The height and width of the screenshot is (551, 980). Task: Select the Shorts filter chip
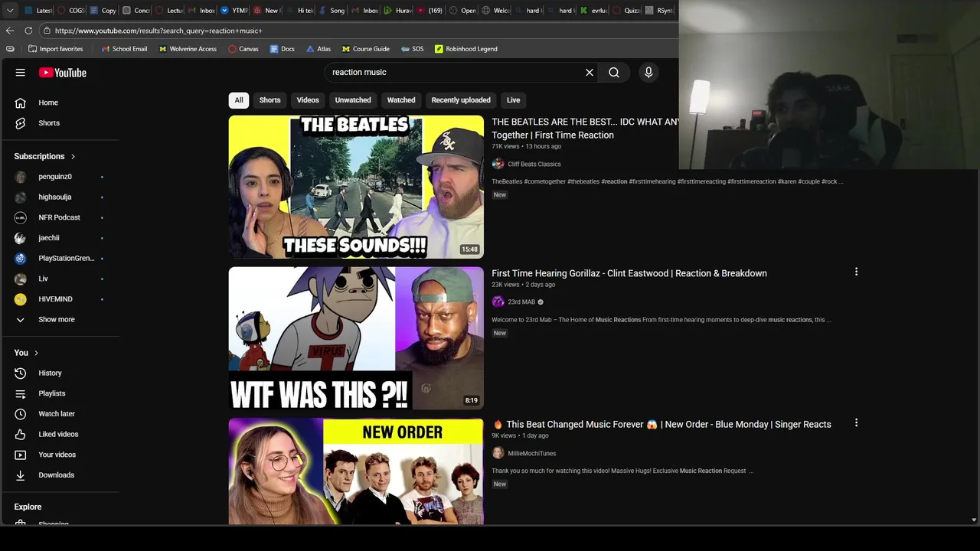(269, 100)
